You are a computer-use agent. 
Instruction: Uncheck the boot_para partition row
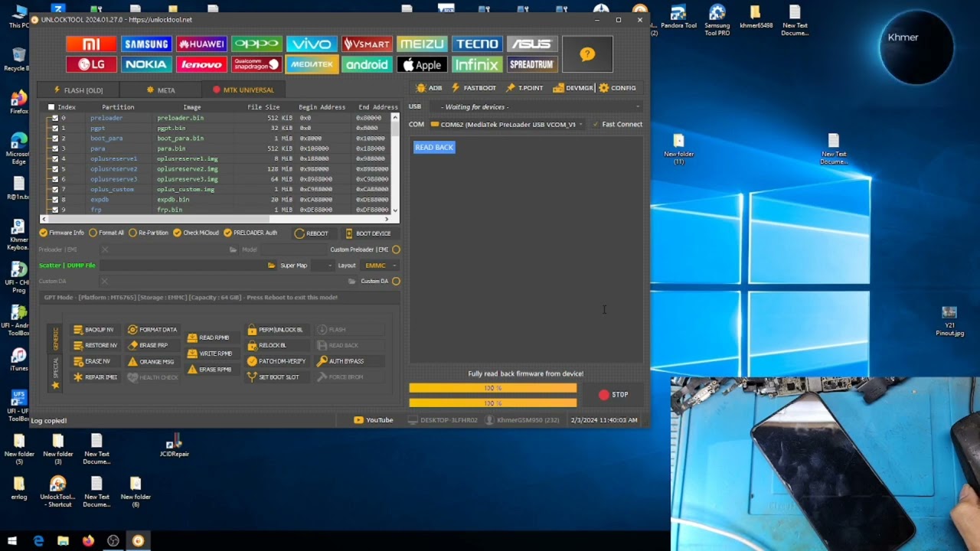coord(54,139)
